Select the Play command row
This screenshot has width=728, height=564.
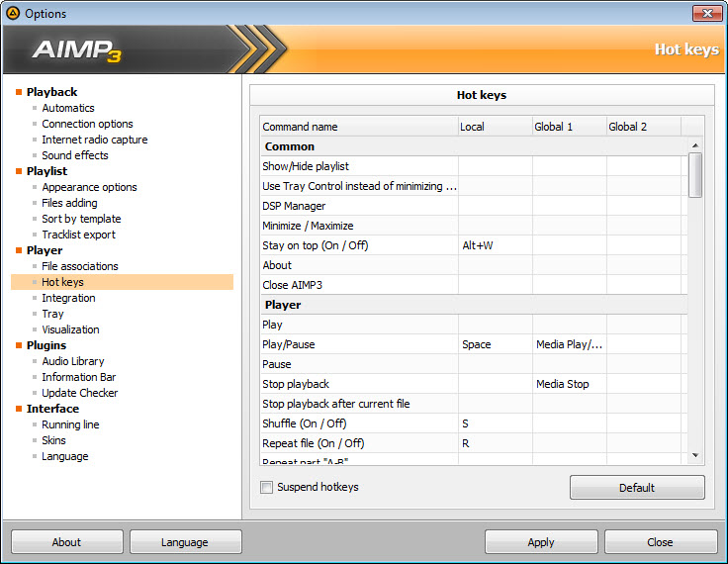[x=474, y=325]
